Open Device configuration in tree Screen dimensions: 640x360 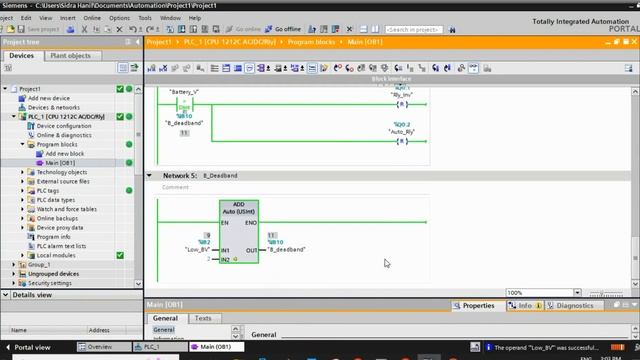64,126
